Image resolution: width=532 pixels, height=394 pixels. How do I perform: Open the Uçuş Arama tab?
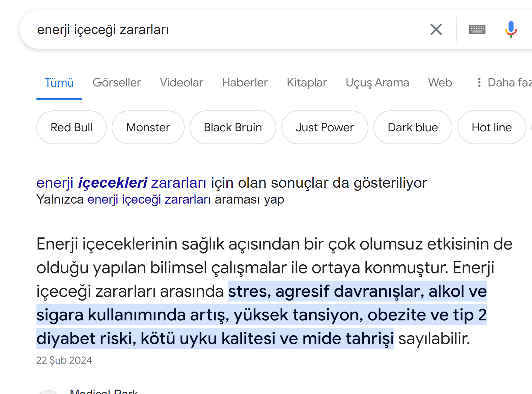377,82
